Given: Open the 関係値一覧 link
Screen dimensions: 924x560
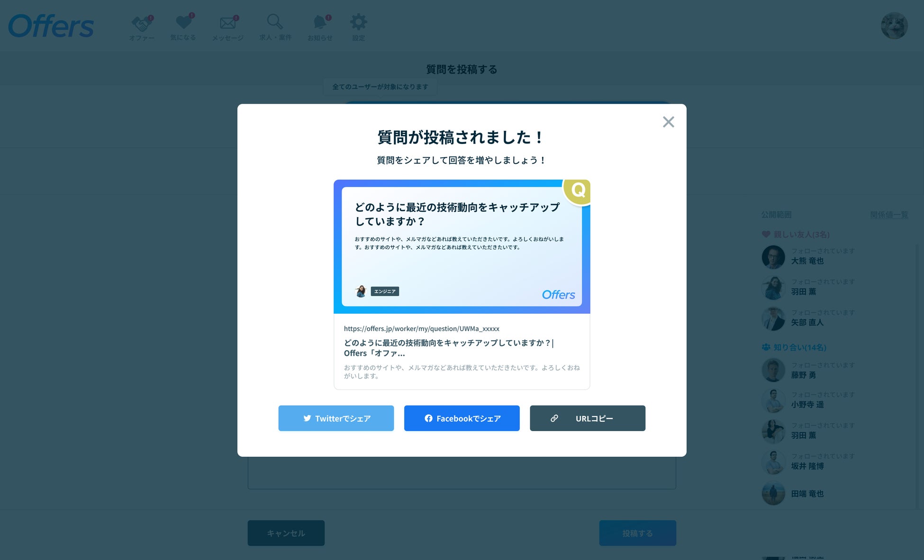Looking at the screenshot, I should 888,215.
